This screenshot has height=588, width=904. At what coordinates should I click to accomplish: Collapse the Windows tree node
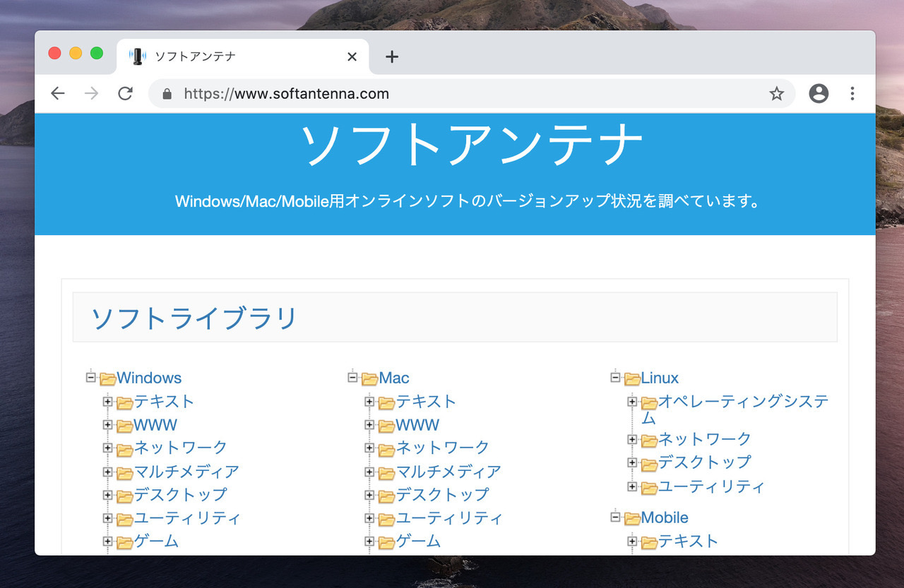click(x=90, y=378)
